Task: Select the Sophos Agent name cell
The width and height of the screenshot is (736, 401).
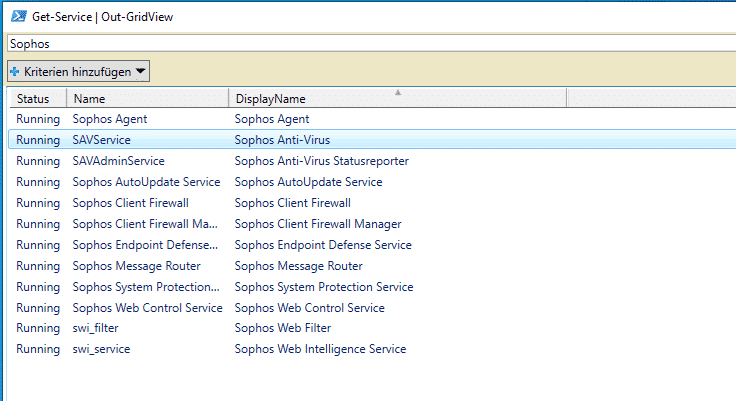Action: coord(110,119)
